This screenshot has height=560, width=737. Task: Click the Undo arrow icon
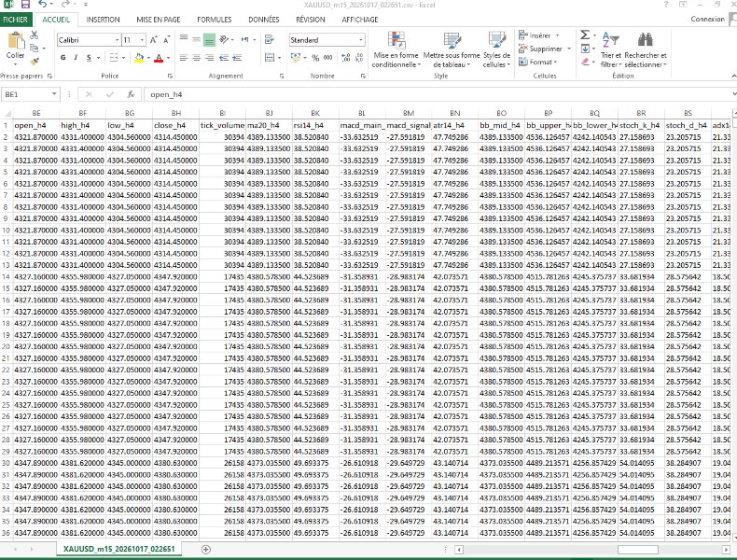click(x=42, y=5)
